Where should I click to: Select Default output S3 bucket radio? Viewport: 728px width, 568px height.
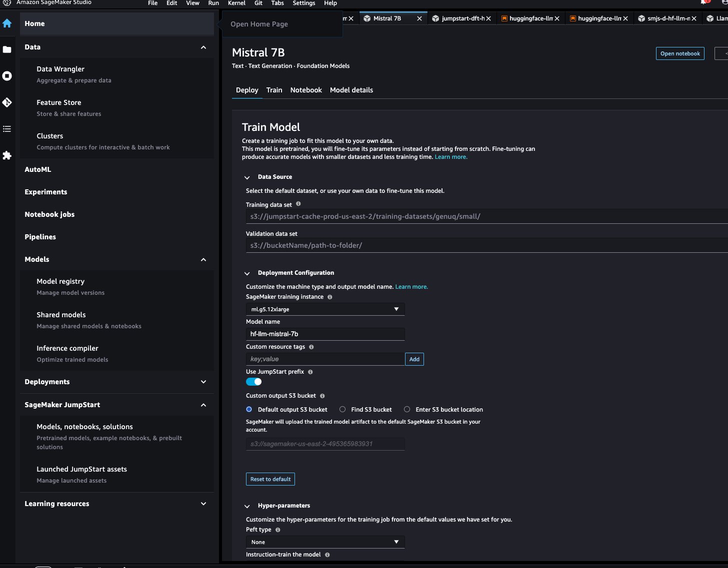(249, 409)
